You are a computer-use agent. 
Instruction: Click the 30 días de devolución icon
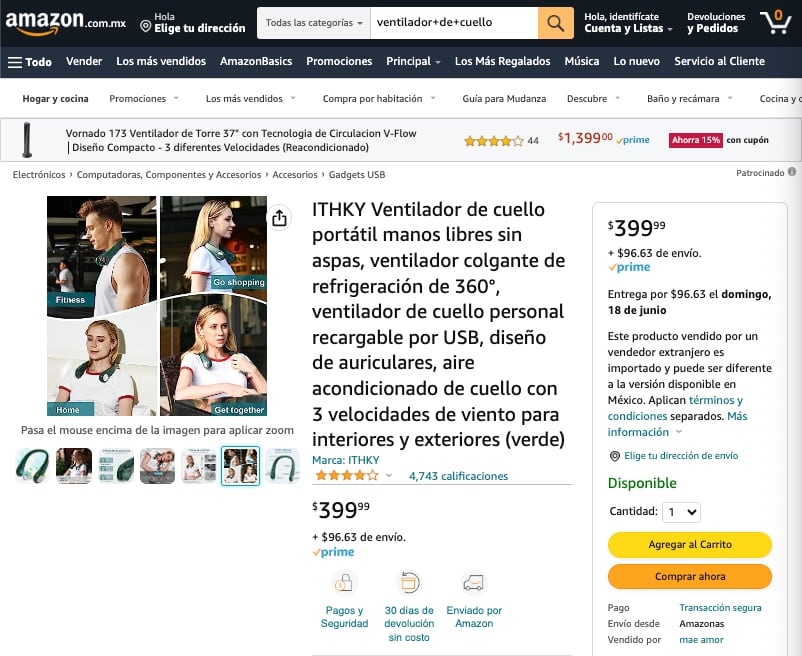pos(409,582)
